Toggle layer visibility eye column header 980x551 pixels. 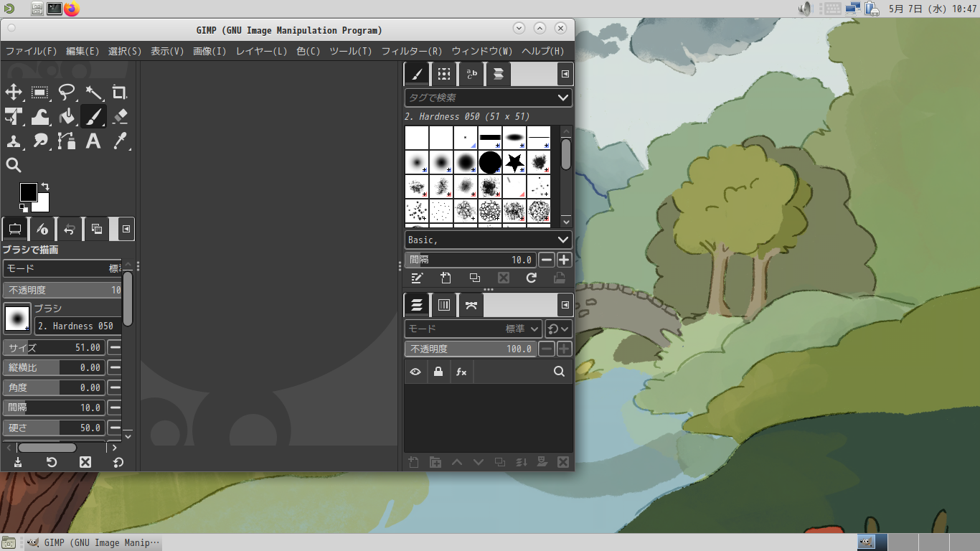(x=415, y=372)
